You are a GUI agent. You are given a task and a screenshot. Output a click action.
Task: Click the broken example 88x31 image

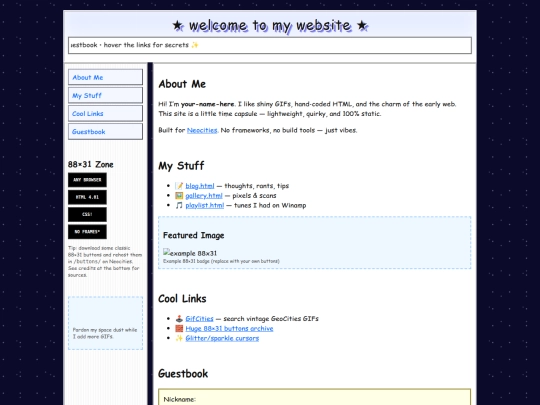pyautogui.click(x=190, y=253)
